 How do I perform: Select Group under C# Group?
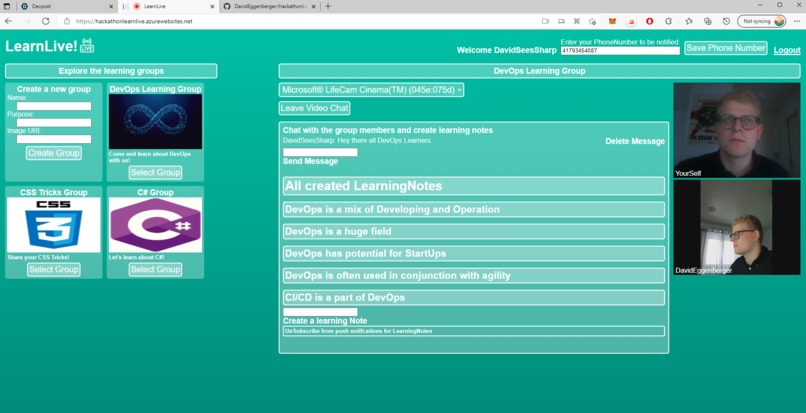point(155,269)
